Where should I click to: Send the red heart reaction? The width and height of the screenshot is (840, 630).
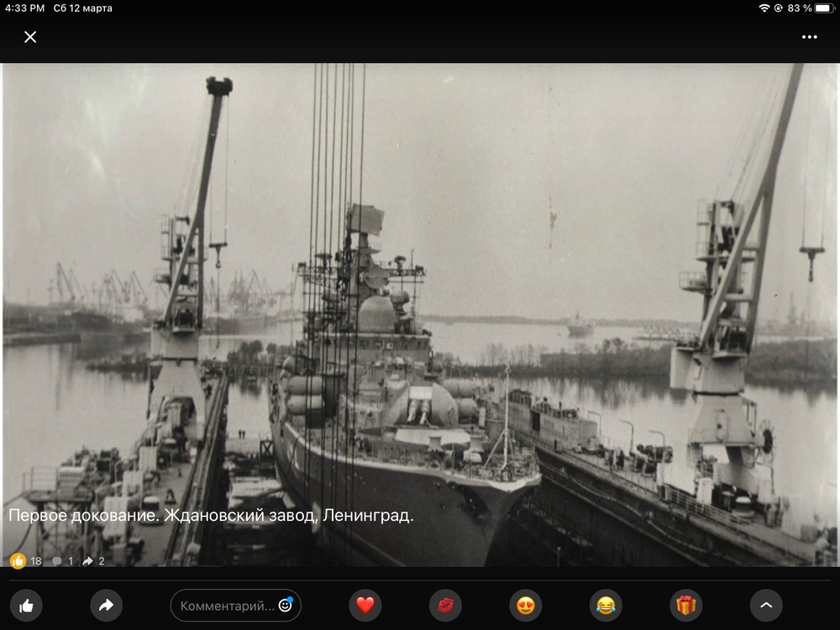[x=365, y=605]
